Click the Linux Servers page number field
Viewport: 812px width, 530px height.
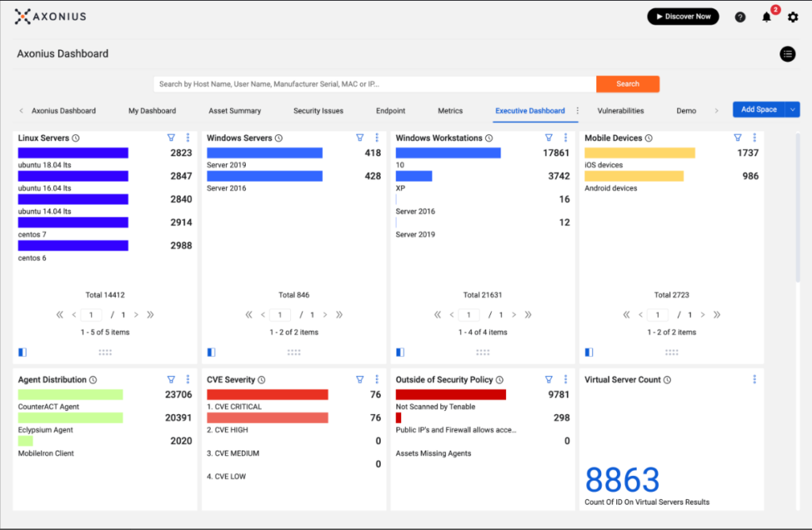[91, 315]
